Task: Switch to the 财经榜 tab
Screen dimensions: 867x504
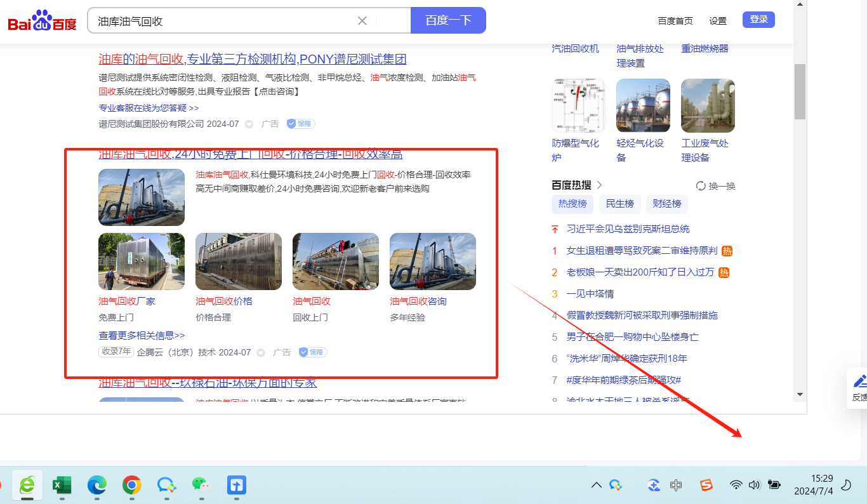Action: (x=667, y=204)
